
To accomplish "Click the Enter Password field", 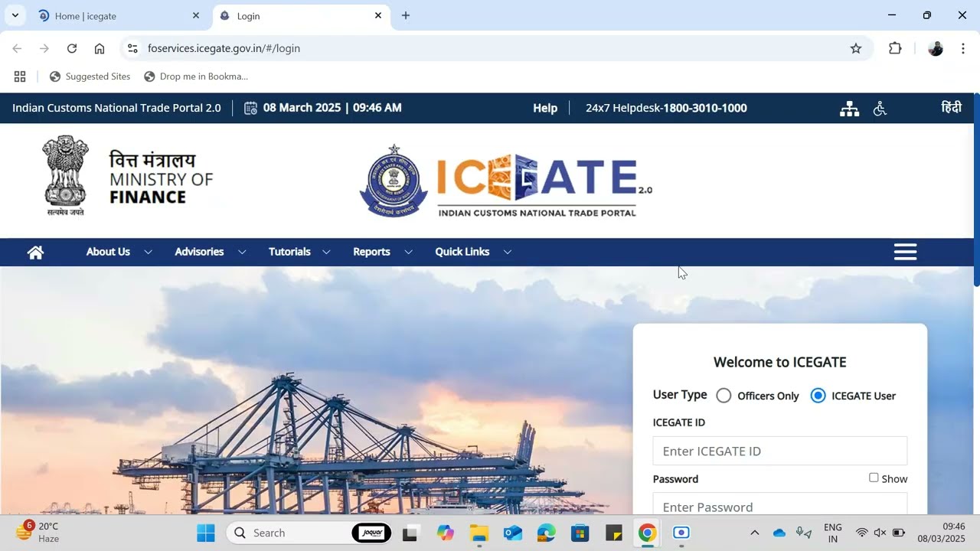I will point(779,504).
